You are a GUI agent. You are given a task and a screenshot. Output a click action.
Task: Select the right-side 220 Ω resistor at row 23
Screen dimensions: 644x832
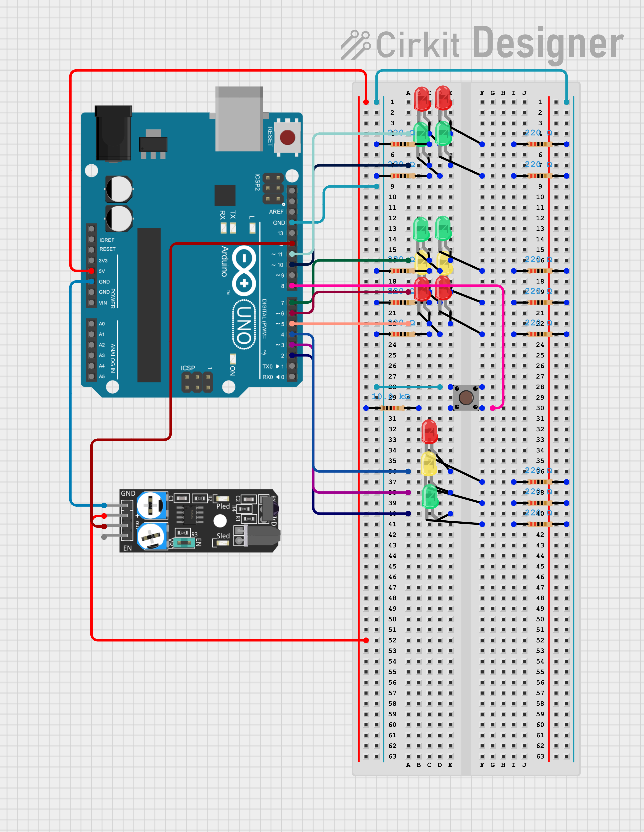pos(540,334)
